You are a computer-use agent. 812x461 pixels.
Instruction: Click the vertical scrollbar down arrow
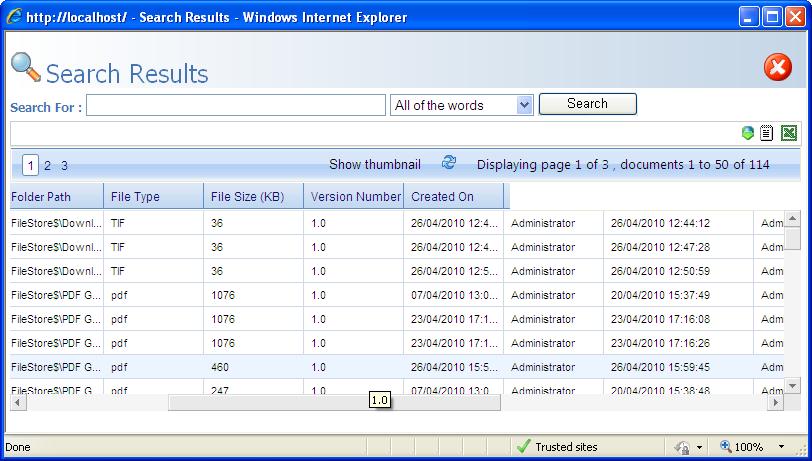(792, 385)
